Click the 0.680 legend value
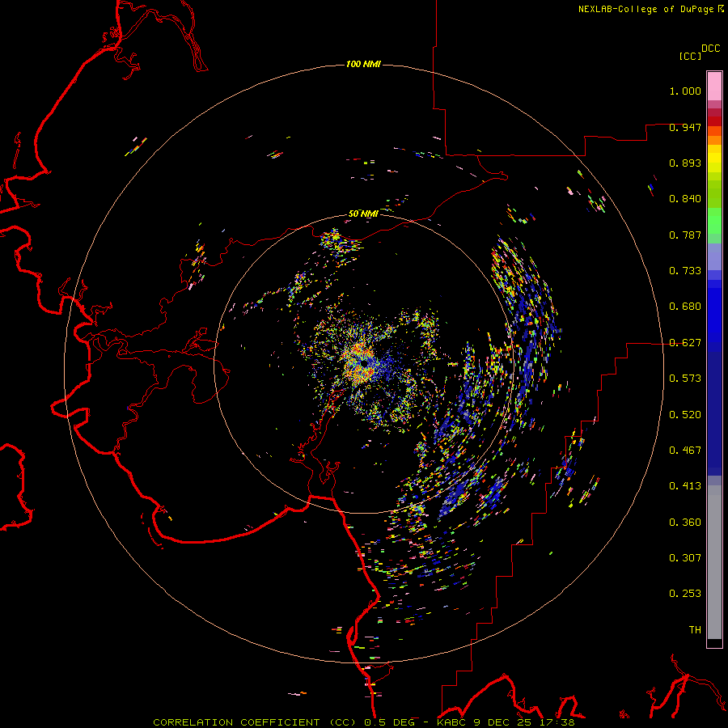Viewport: 728px width, 728px height. [x=685, y=307]
